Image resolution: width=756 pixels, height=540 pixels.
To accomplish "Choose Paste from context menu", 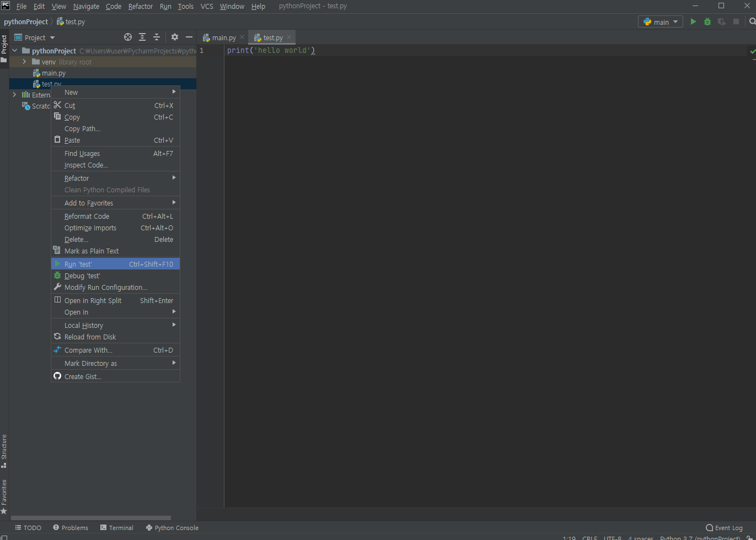I will [x=115, y=140].
